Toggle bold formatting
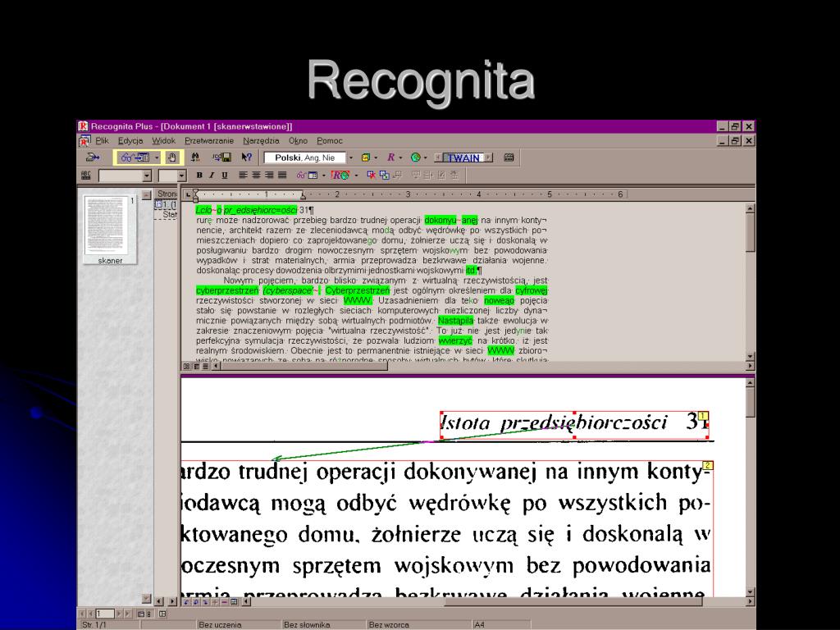The height and width of the screenshot is (630, 840). tap(199, 176)
